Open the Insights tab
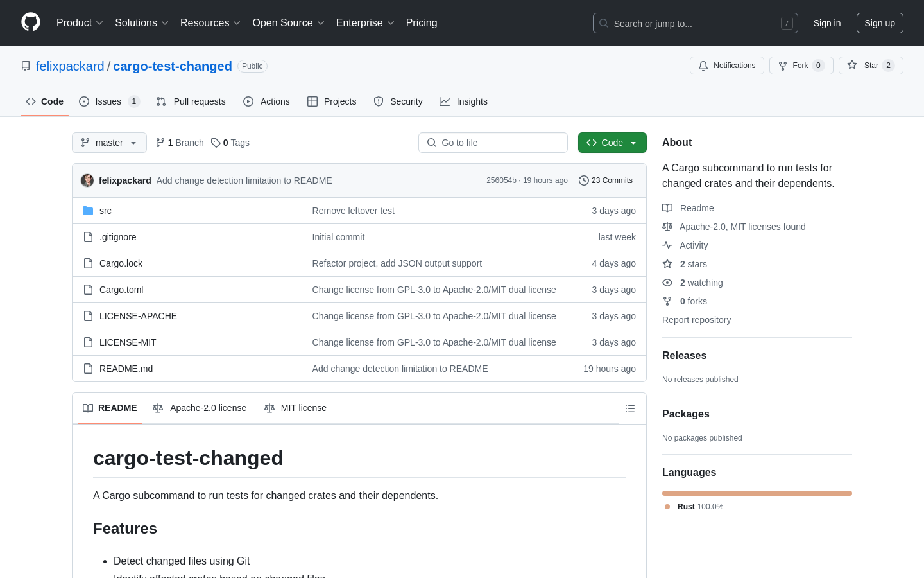The image size is (924, 578). (463, 101)
